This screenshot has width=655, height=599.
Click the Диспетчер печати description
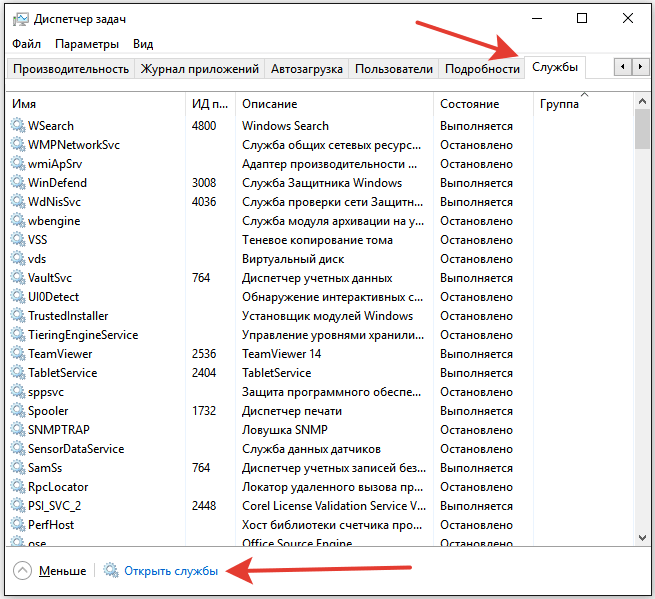pyautogui.click(x=292, y=411)
